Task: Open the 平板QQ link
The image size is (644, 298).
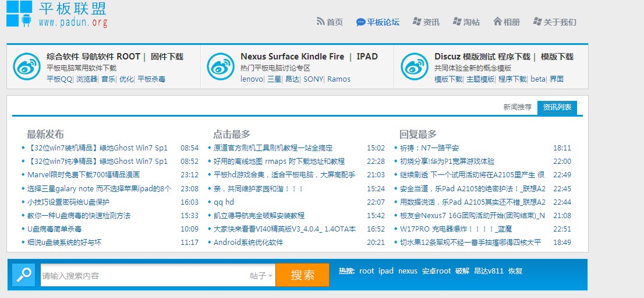Action: point(59,79)
